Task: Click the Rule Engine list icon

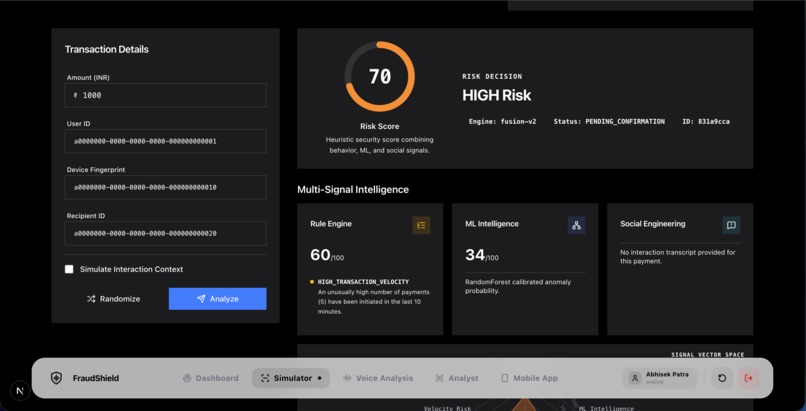Action: (422, 225)
